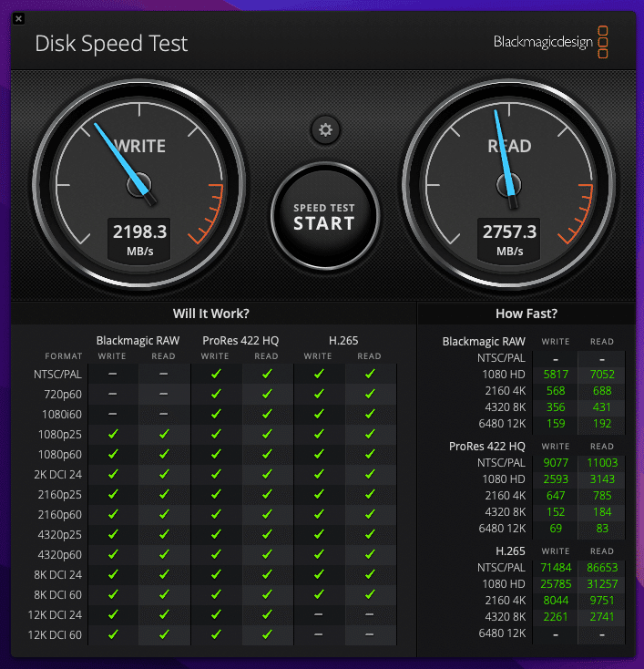The image size is (644, 669).
Task: Click the Disk Speed Test title
Action: coord(111,44)
